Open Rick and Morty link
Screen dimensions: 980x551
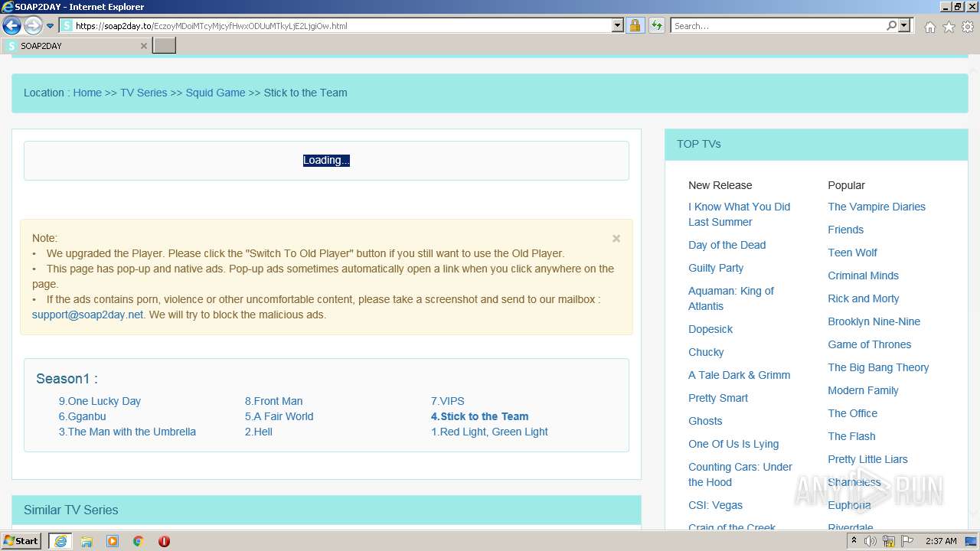pos(864,298)
